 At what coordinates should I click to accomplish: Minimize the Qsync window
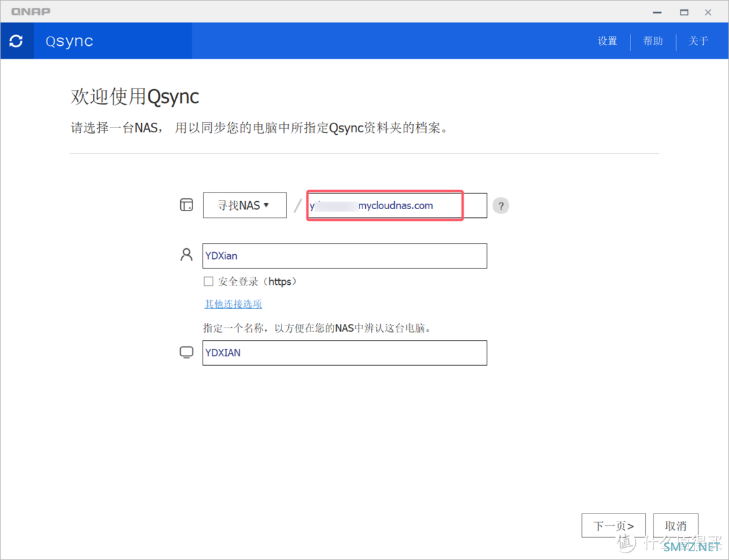(657, 12)
